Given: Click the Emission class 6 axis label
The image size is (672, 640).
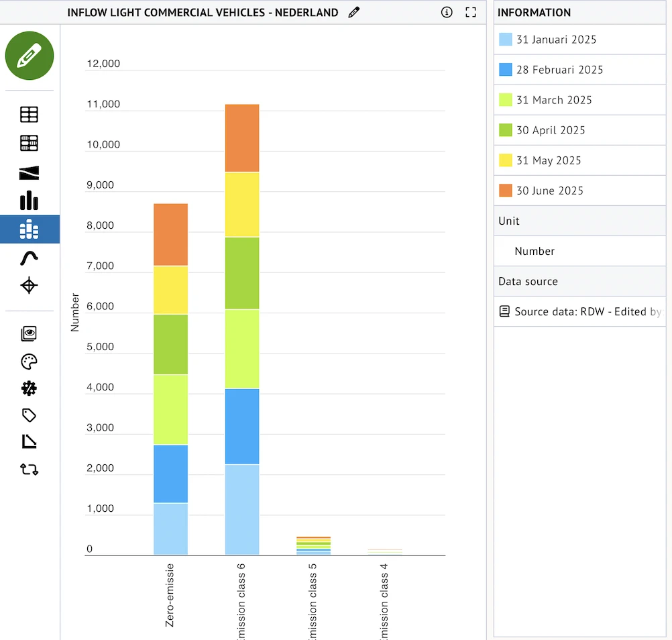Looking at the screenshot, I should [x=241, y=601].
